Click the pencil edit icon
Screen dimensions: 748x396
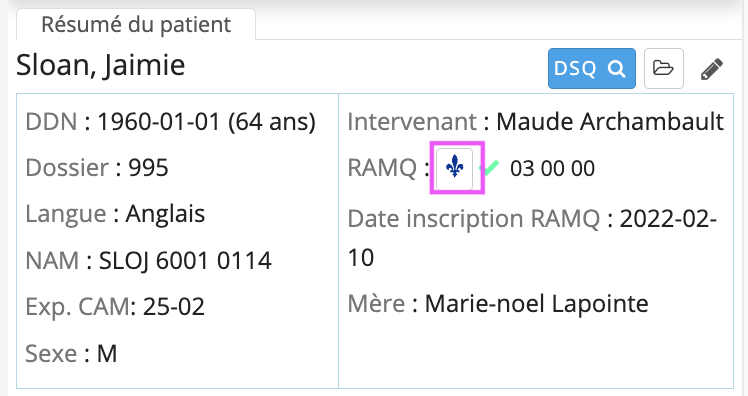712,69
